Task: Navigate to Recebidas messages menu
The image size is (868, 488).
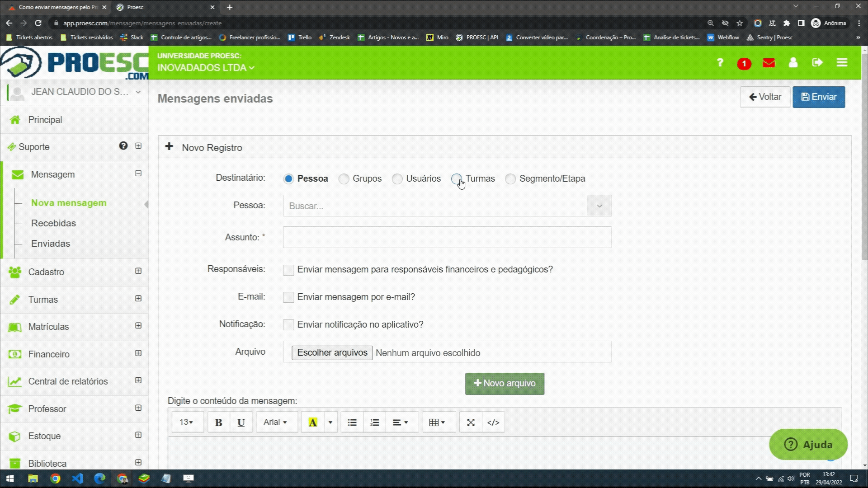Action: click(x=53, y=223)
